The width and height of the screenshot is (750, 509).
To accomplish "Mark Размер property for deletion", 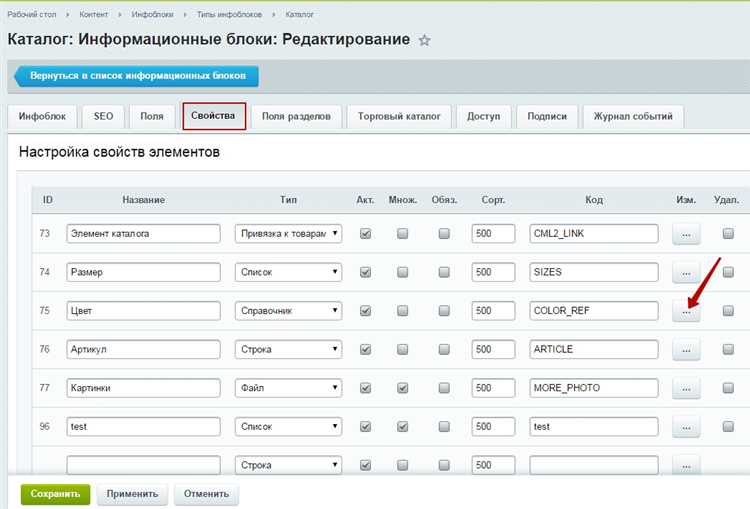I will pyautogui.click(x=728, y=272).
